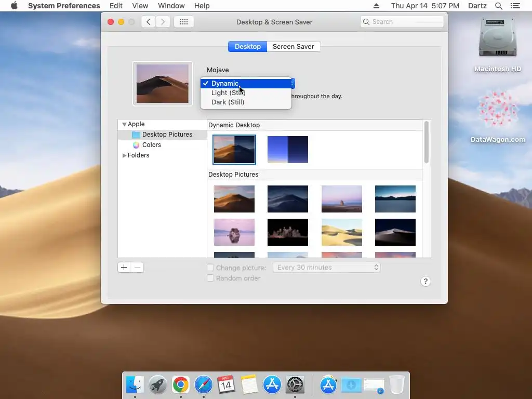Click the Dartz user menu
This screenshot has height=399, width=532.
tap(477, 6)
